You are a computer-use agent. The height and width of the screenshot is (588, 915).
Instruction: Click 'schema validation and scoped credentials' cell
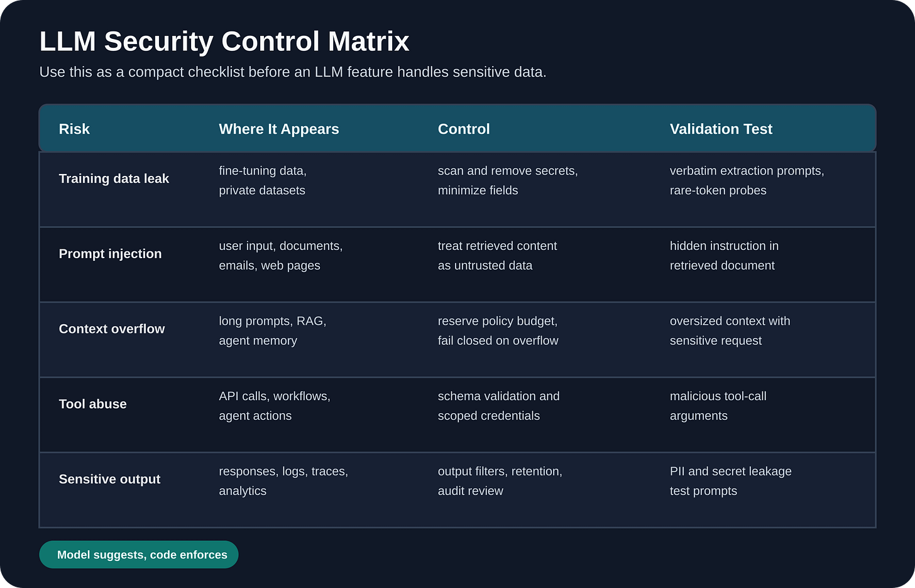(499, 406)
